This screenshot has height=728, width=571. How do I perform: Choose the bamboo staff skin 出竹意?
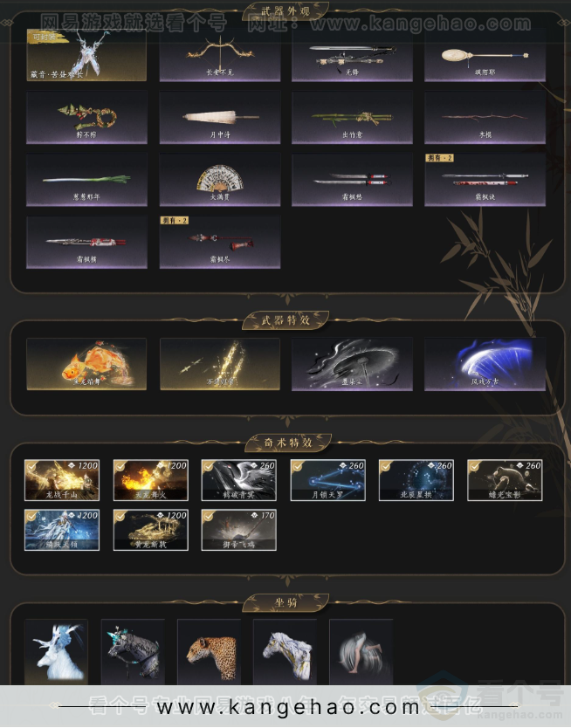click(352, 117)
